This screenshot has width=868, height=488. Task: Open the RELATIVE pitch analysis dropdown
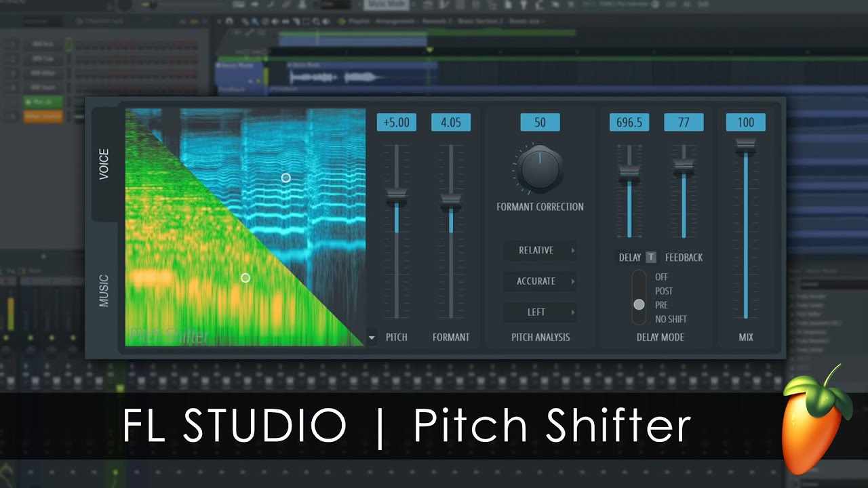click(x=540, y=250)
